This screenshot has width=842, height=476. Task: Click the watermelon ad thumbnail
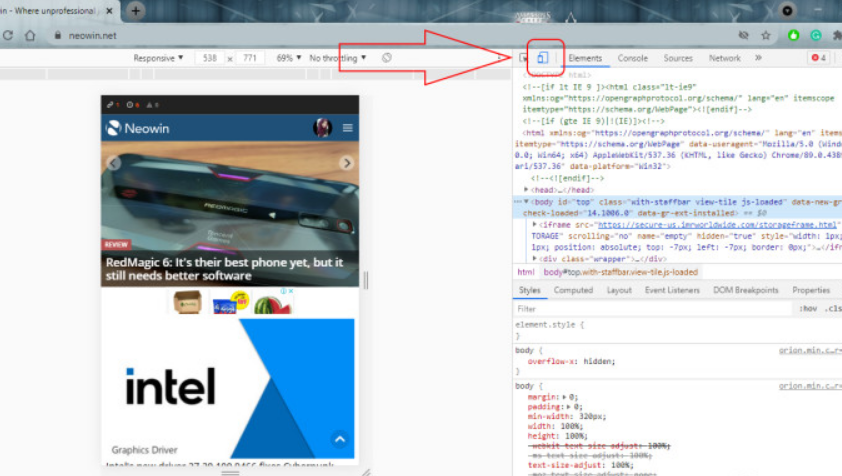[272, 302]
